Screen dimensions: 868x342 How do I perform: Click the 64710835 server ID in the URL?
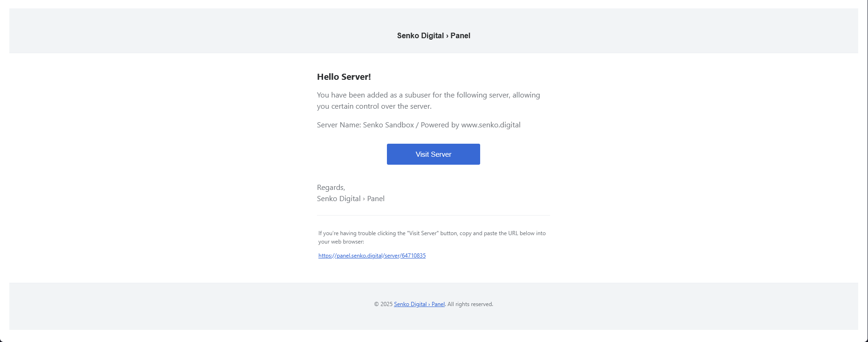pos(413,256)
